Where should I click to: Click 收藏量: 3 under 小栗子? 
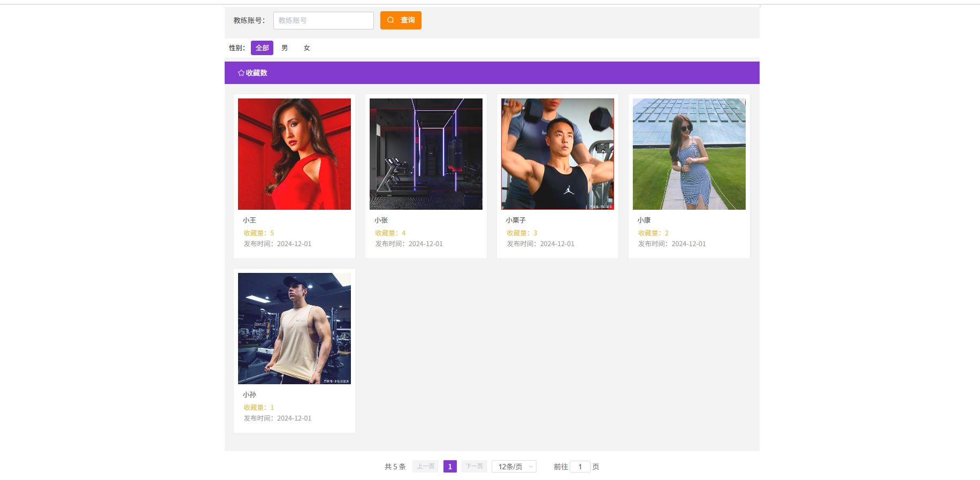(522, 233)
